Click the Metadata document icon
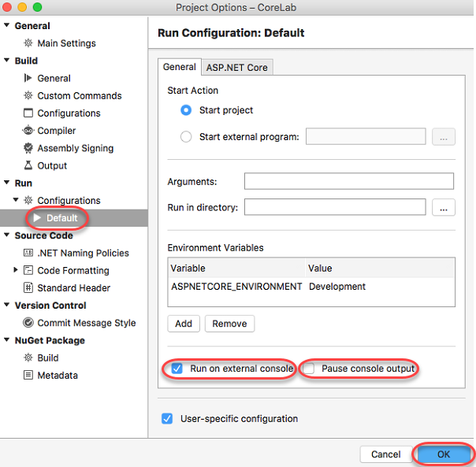Viewport: 476px width, 467px height. [28, 375]
